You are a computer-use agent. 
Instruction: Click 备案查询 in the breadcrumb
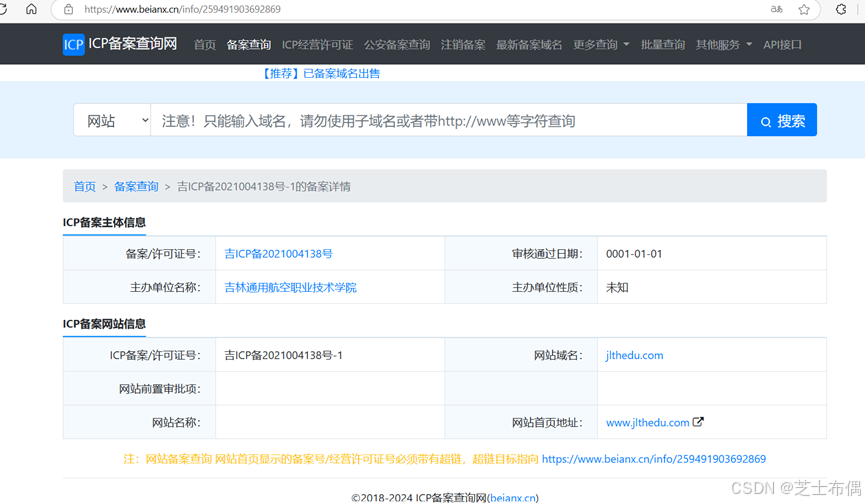(136, 186)
